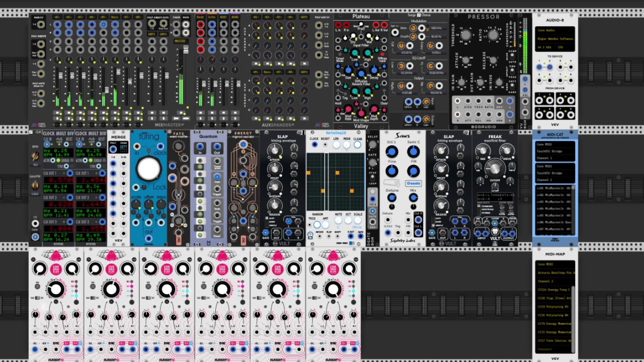Image resolution: width=644 pixels, height=362 pixels.
Task: Click the BPM knob on the CLK module
Action: pyautogui.click(x=35, y=156)
